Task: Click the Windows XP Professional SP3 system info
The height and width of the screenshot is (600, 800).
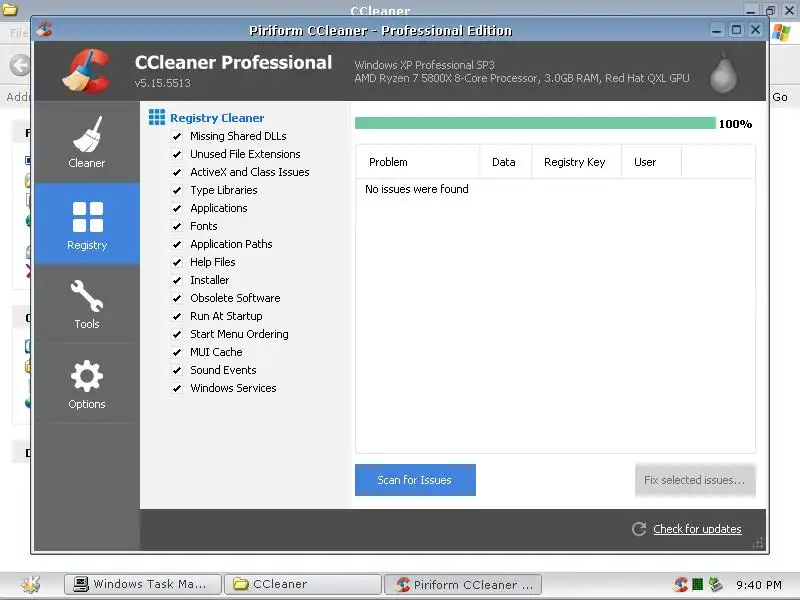Action: coord(424,65)
